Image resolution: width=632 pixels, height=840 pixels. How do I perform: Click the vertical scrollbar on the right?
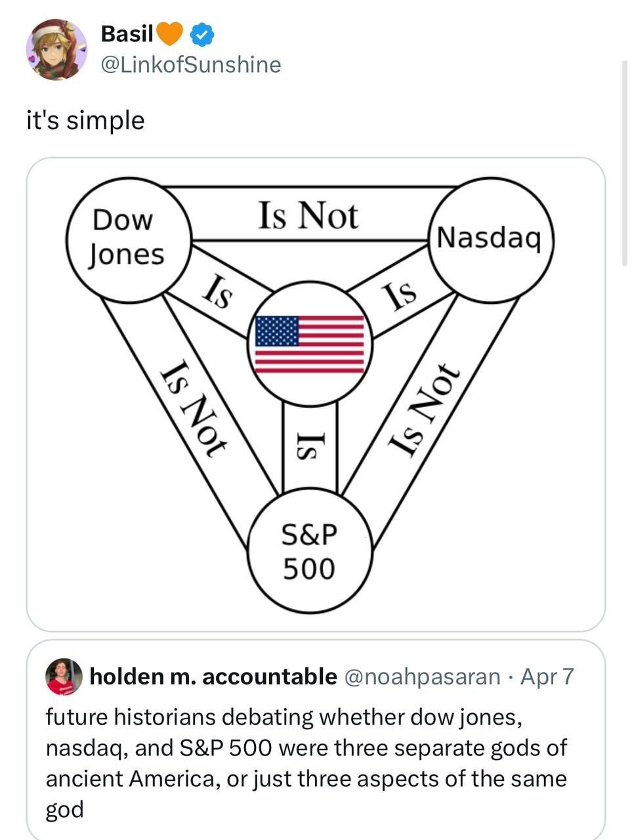tap(624, 163)
